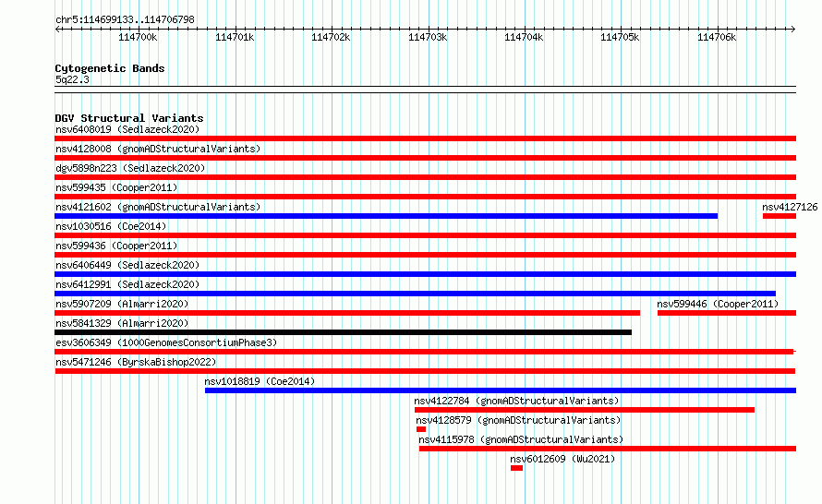822x504 pixels.
Task: Select the small nsv6012609 (Wu2021) bar
Action: pos(516,468)
